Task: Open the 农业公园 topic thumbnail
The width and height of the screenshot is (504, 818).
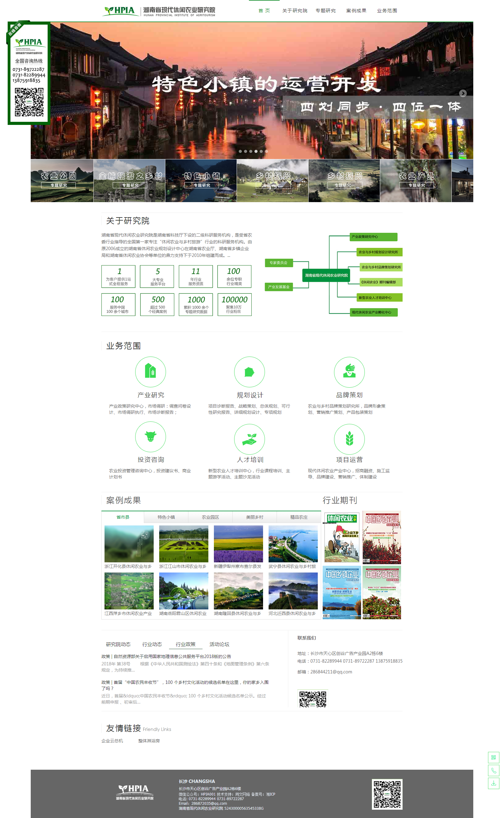Action: coord(62,181)
